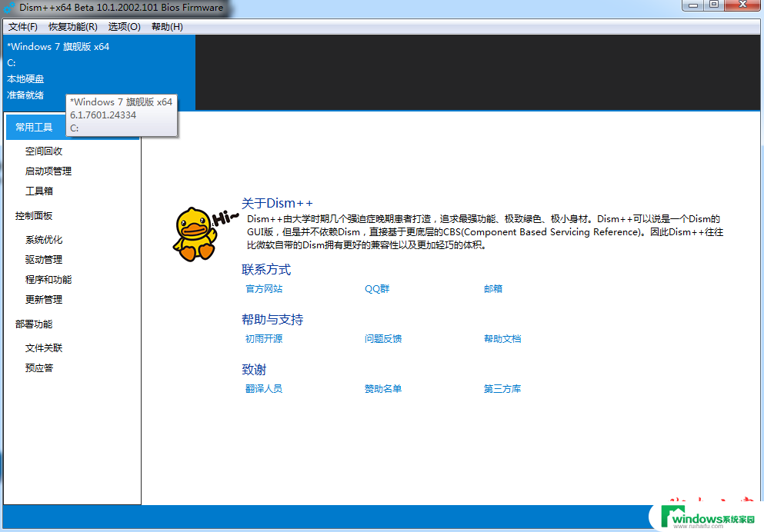Click the 联系方式 heading
Viewport: 764px width, 532px height.
[266, 270]
